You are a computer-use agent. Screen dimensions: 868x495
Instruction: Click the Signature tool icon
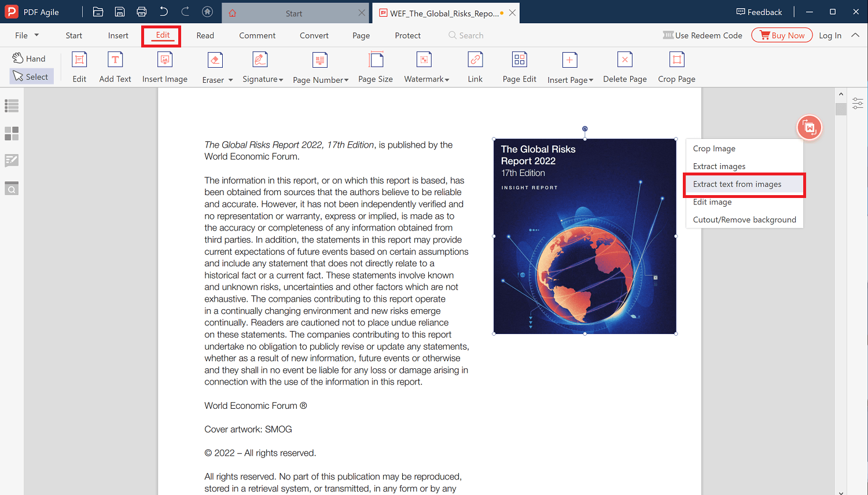(x=260, y=60)
